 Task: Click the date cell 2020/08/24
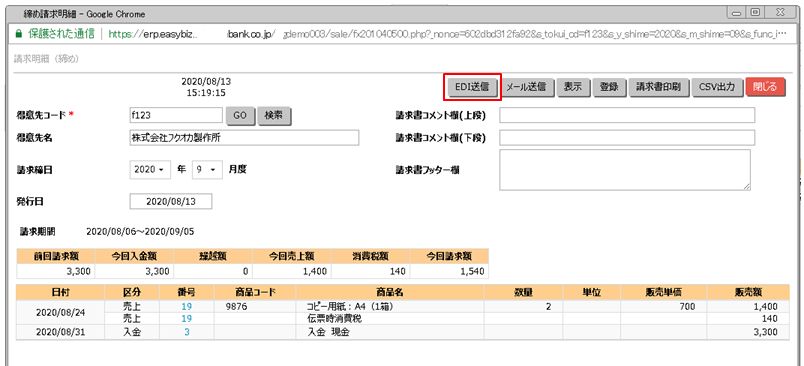click(60, 313)
